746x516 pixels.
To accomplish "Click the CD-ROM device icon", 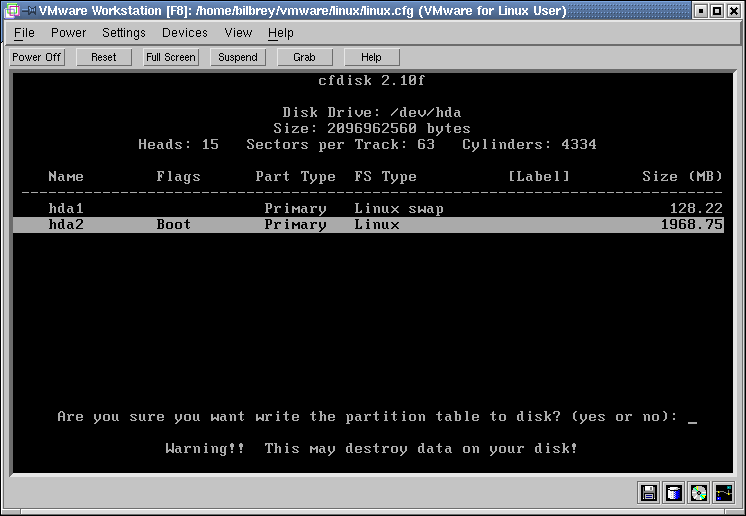I will click(x=699, y=492).
